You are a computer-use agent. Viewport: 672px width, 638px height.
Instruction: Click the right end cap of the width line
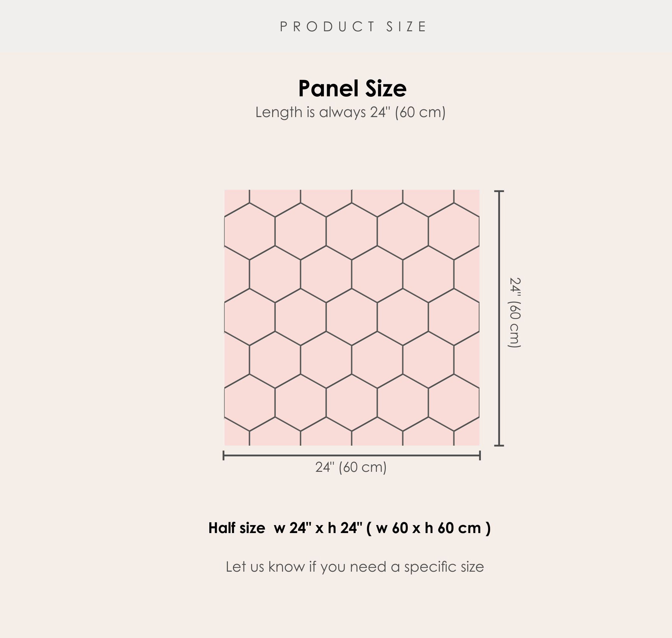coord(480,456)
